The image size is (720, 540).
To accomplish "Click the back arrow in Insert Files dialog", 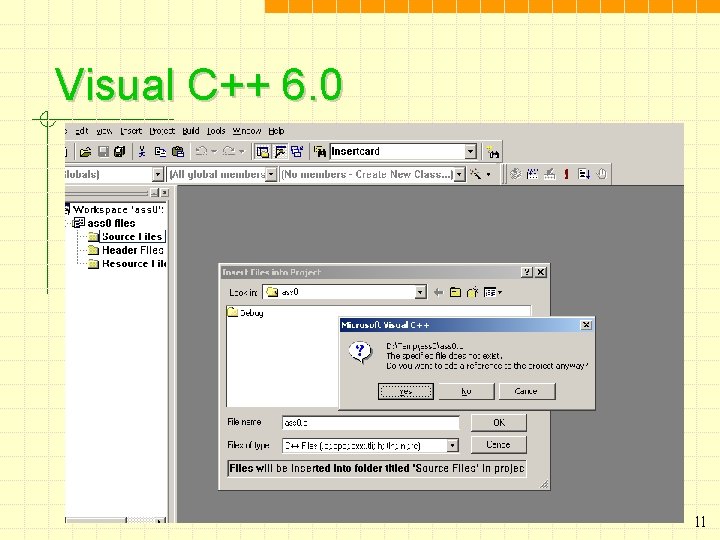I will pos(438,292).
